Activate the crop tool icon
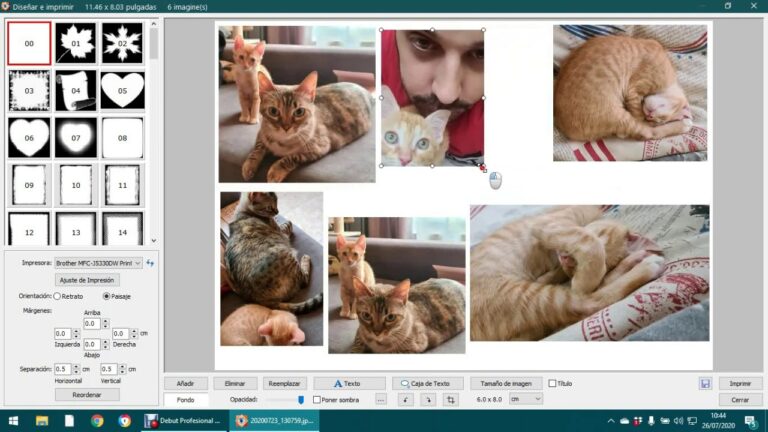Viewport: 768px width, 432px height. 451,400
